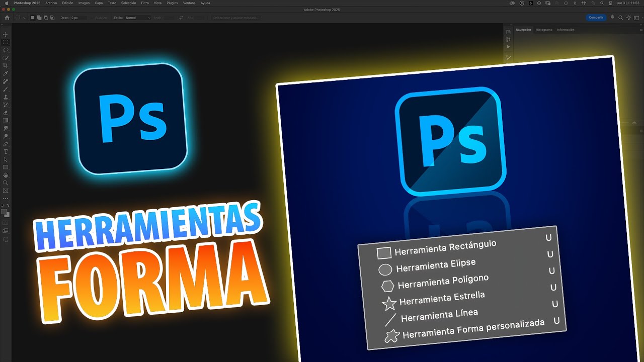Select the Pen tool
The image size is (644, 362).
click(x=6, y=144)
